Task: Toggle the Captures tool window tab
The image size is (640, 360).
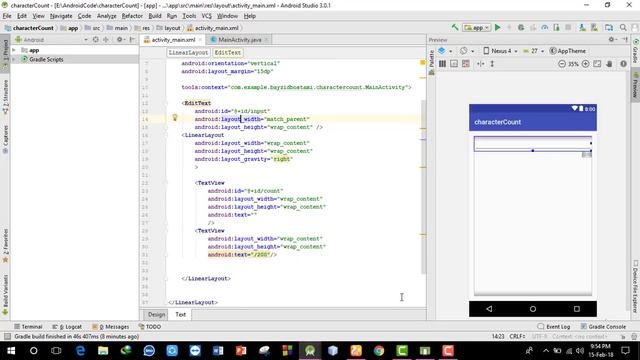Action: click(5, 139)
